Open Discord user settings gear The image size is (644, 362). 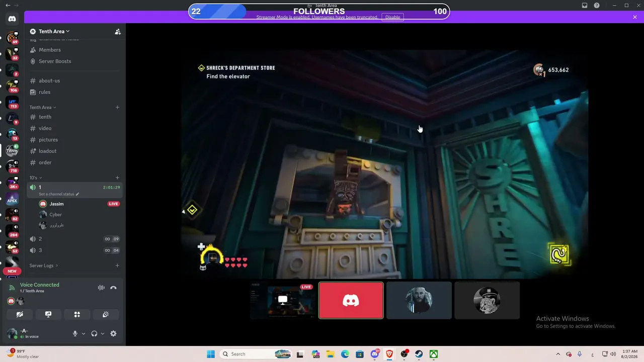[x=113, y=333]
